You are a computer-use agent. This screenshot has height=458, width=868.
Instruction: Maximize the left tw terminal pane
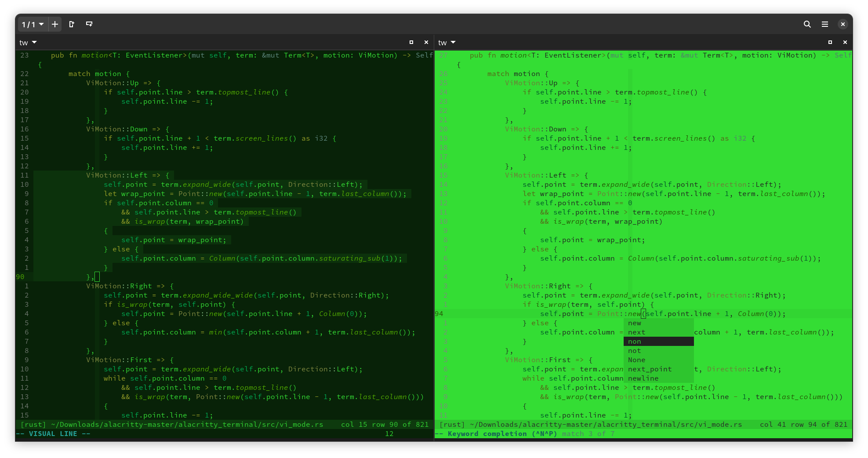pyautogui.click(x=411, y=42)
